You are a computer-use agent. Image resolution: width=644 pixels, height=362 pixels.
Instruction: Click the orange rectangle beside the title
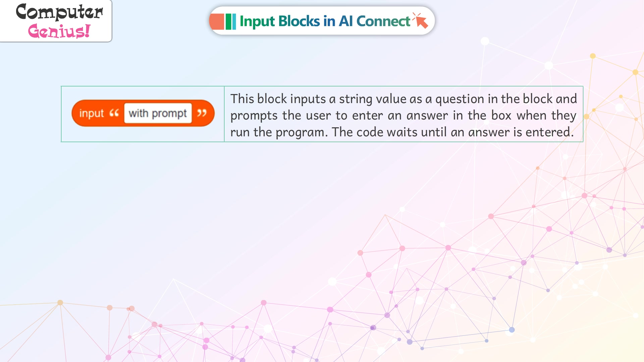point(217,21)
